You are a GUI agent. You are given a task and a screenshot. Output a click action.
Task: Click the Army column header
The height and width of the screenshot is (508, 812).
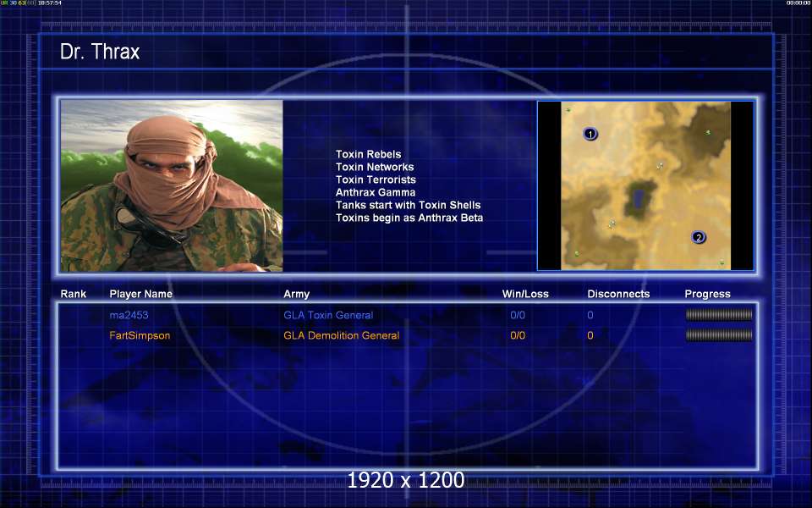296,294
